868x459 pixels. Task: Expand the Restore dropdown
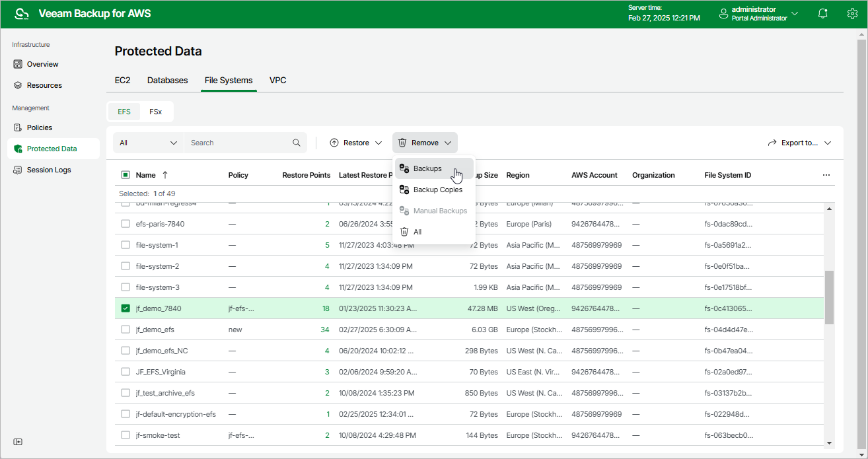point(356,143)
